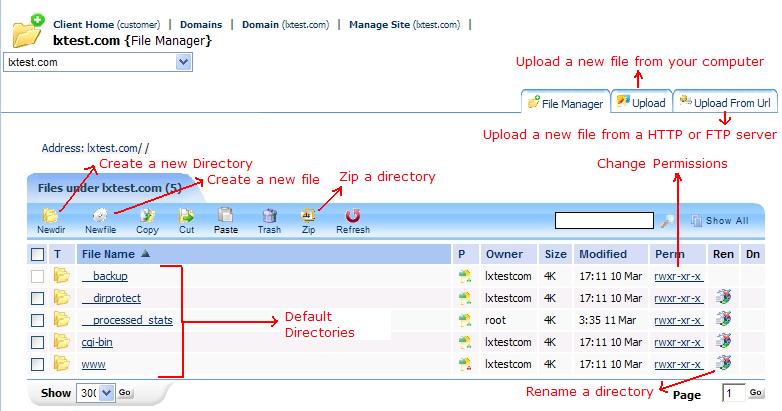782x411 pixels.
Task: Check the www row checkbox
Action: pyautogui.click(x=37, y=364)
